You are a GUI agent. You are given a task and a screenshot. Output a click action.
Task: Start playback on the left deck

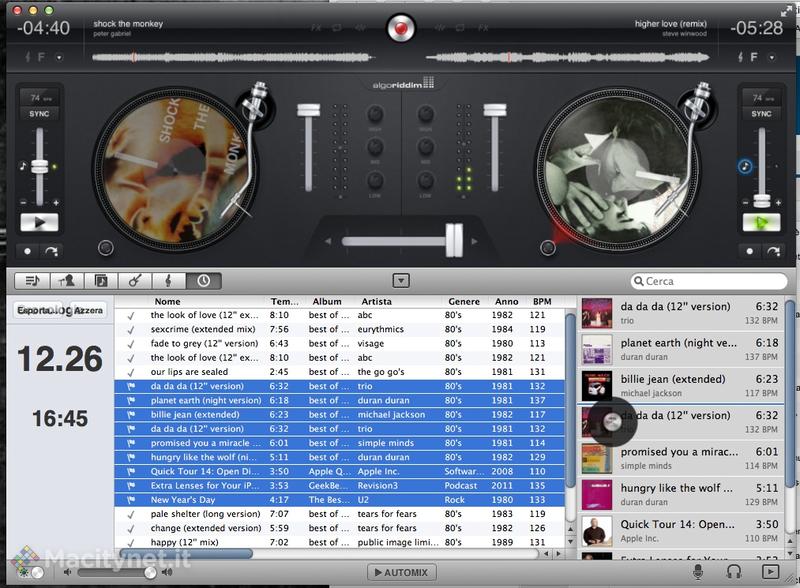click(39, 223)
